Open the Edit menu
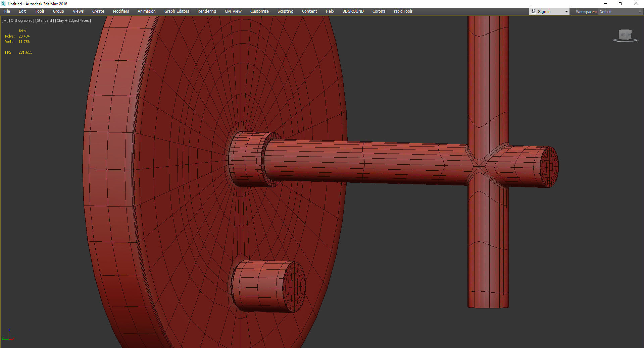This screenshot has height=348, width=644. 22,11
